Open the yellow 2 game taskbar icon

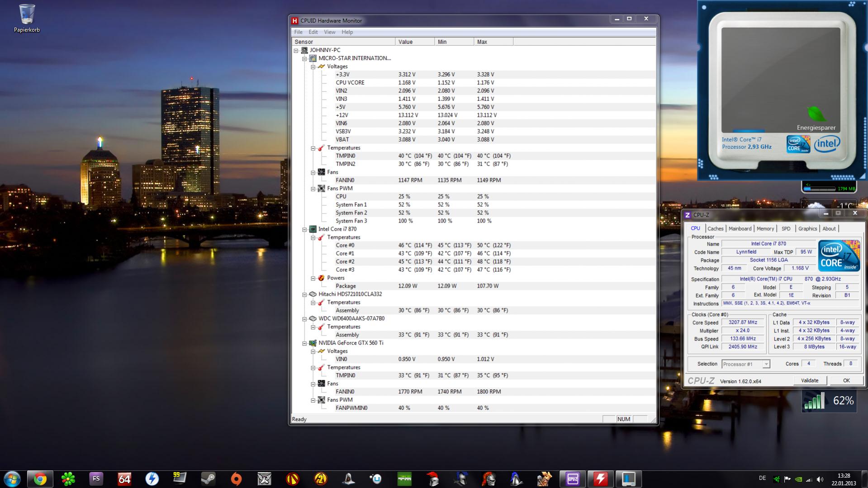point(320,479)
